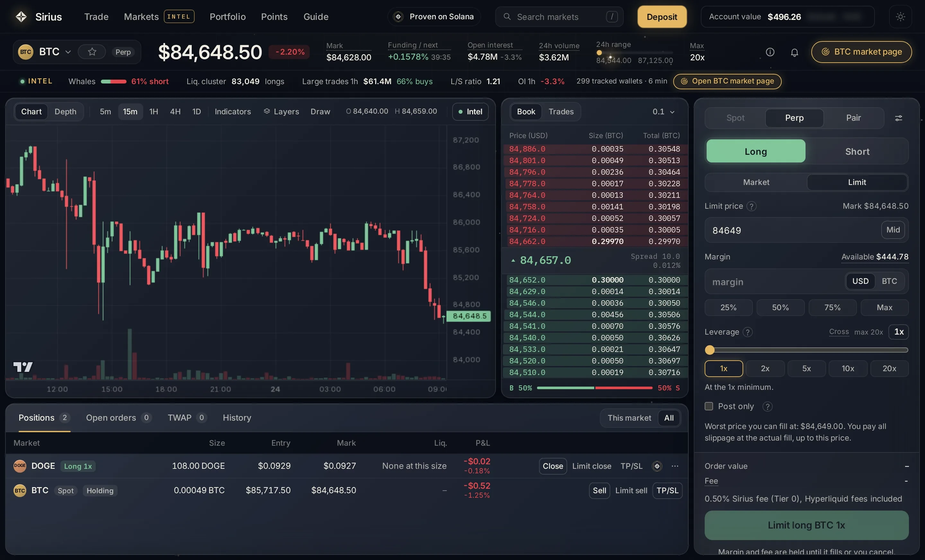Image resolution: width=925 pixels, height=560 pixels.
Task: Switch to the Trades tab
Action: [561, 111]
